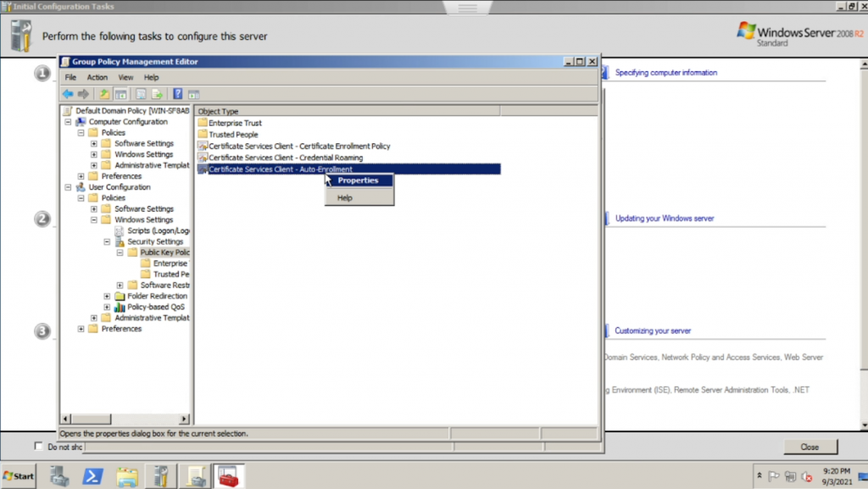Choose Properties in the context menu
Viewport: 868px width, 489px height.
(x=358, y=181)
